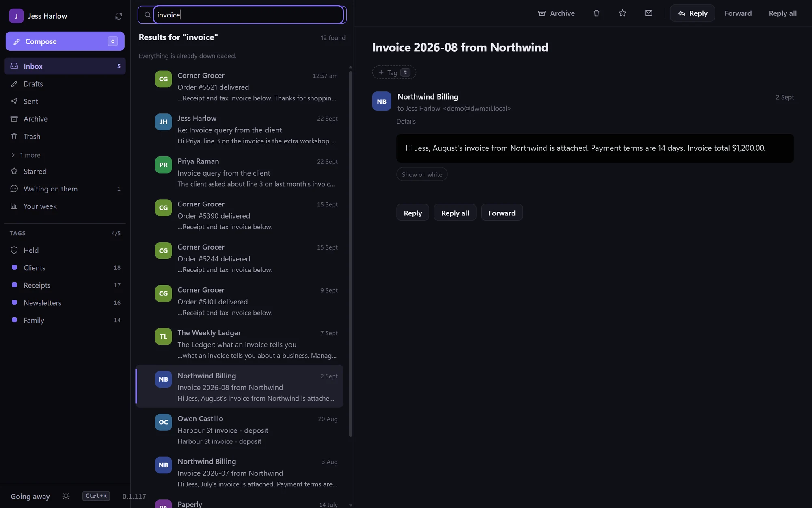Star the open message with the star icon
Viewport: 812px width, 508px height.
pos(622,13)
